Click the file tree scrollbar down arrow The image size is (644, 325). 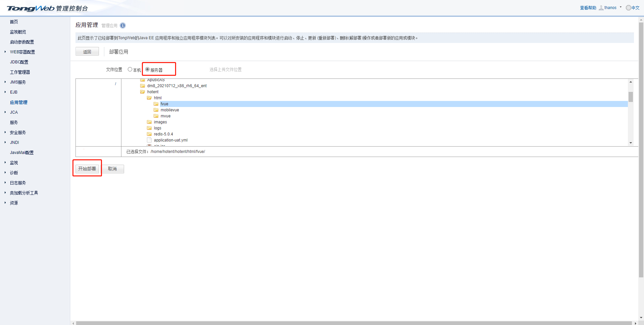[631, 143]
